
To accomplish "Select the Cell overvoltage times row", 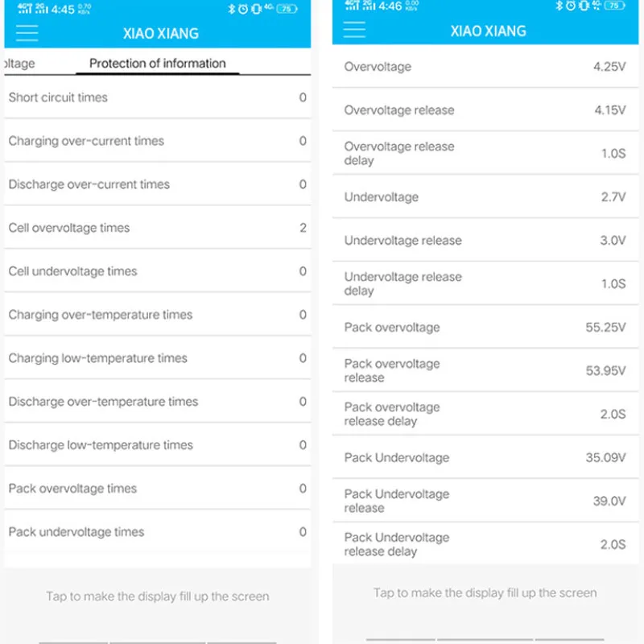I will coord(157,228).
